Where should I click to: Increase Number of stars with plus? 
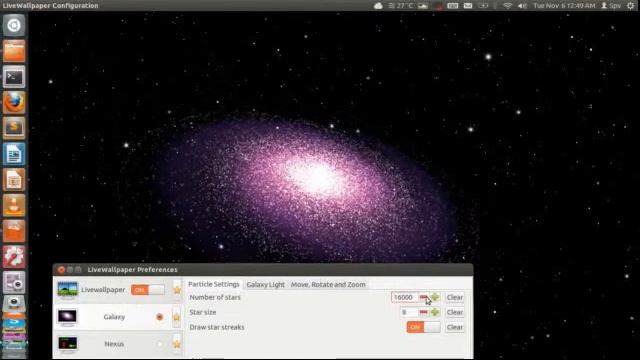point(435,297)
